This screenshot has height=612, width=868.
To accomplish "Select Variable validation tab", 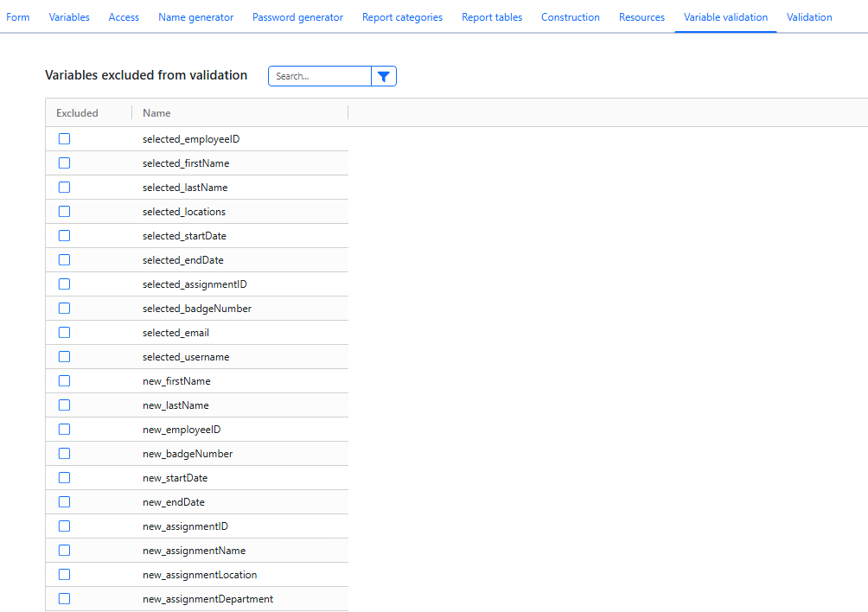I will 725,17.
